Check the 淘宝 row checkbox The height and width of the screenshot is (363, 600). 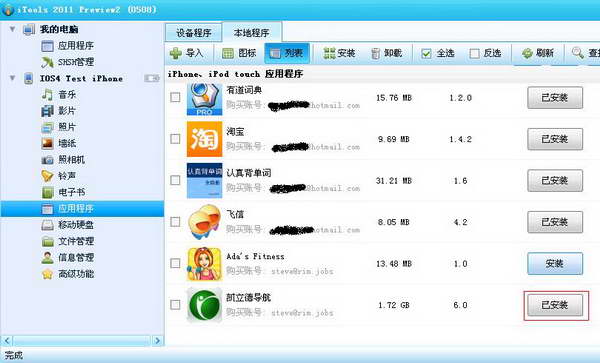point(175,138)
